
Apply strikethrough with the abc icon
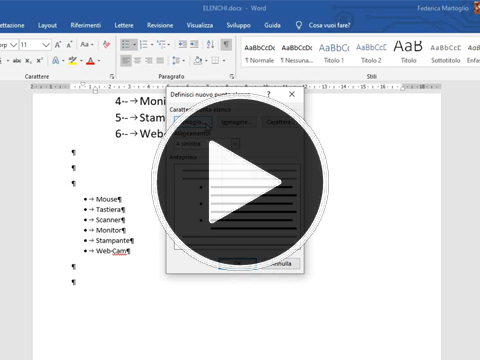[x=17, y=61]
